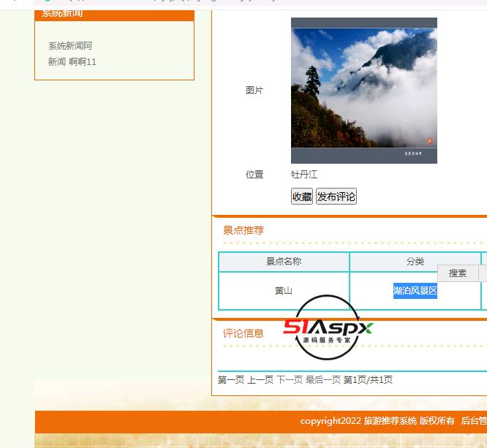Click the 收藏 button
487x448 pixels.
tap(301, 196)
